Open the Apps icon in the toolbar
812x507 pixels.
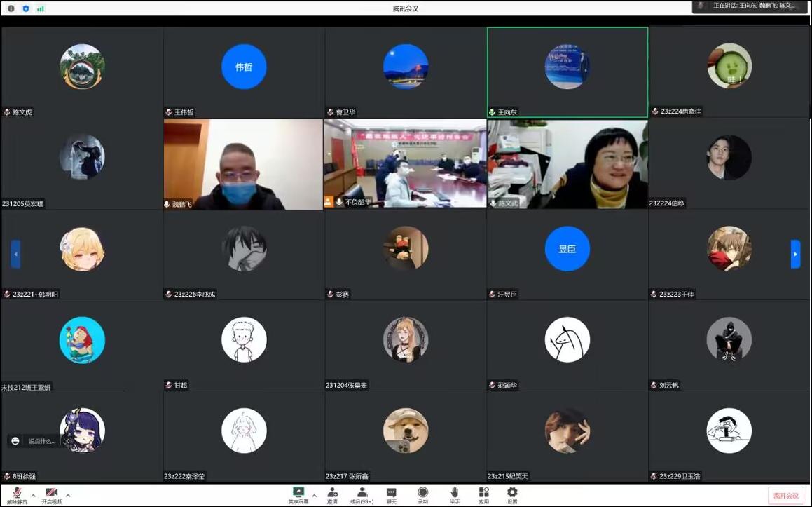(483, 494)
